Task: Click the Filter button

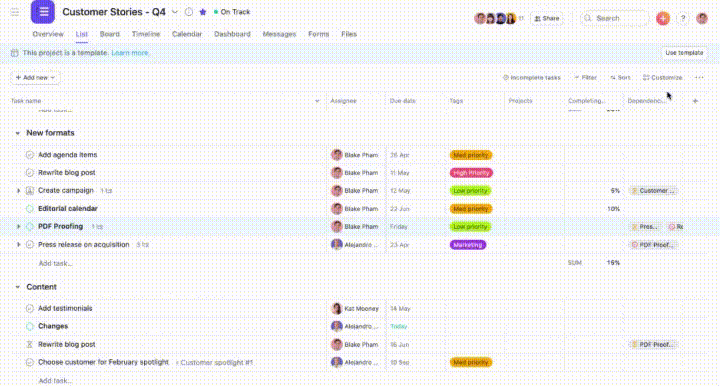Action: point(585,78)
